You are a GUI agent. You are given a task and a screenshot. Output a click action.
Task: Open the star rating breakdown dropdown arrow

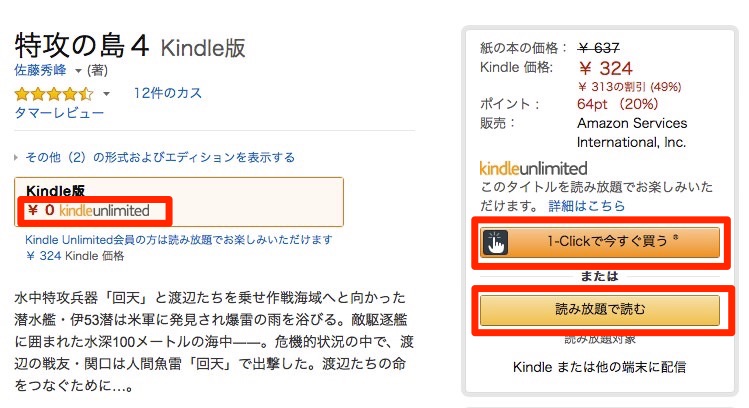(107, 94)
